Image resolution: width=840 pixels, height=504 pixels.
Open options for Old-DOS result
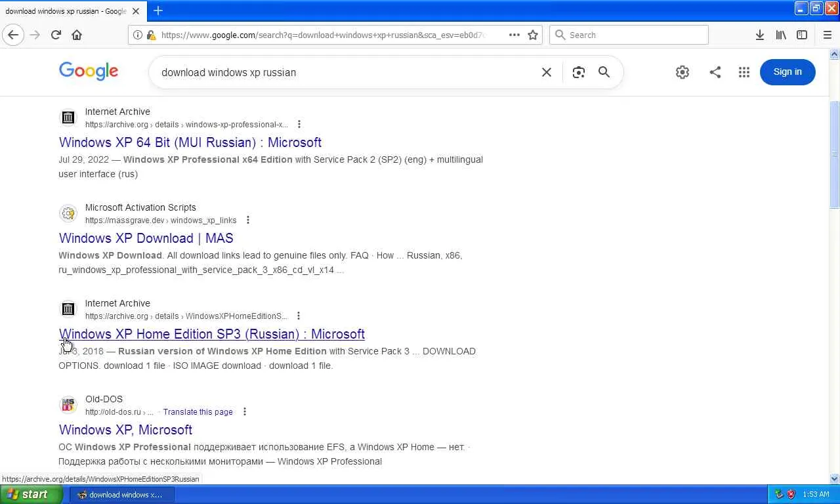click(x=245, y=411)
